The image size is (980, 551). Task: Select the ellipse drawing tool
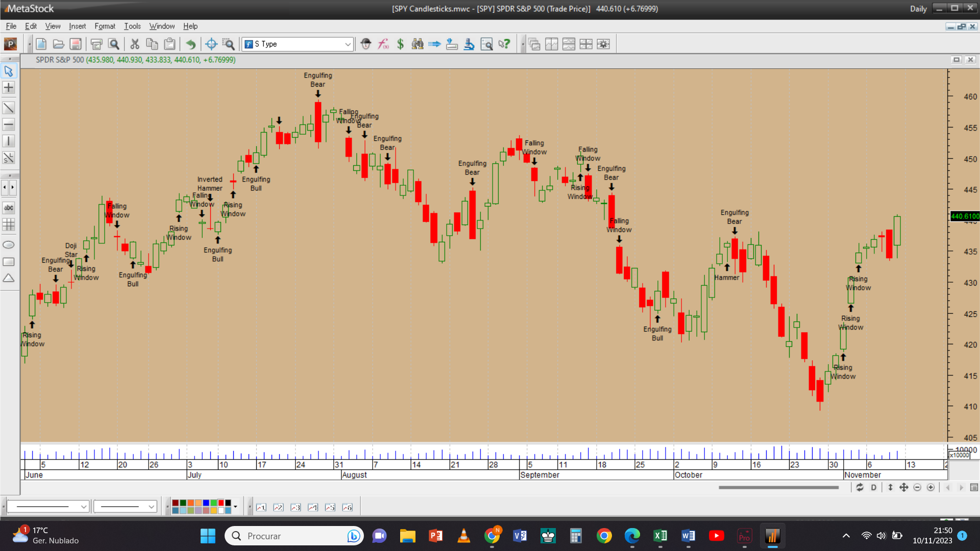click(x=9, y=245)
